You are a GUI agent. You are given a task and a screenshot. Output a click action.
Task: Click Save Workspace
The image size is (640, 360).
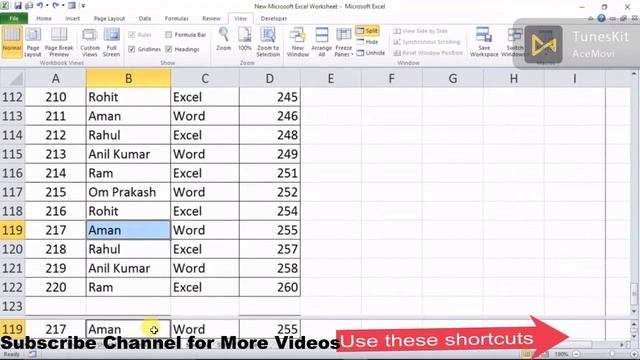tap(484, 42)
